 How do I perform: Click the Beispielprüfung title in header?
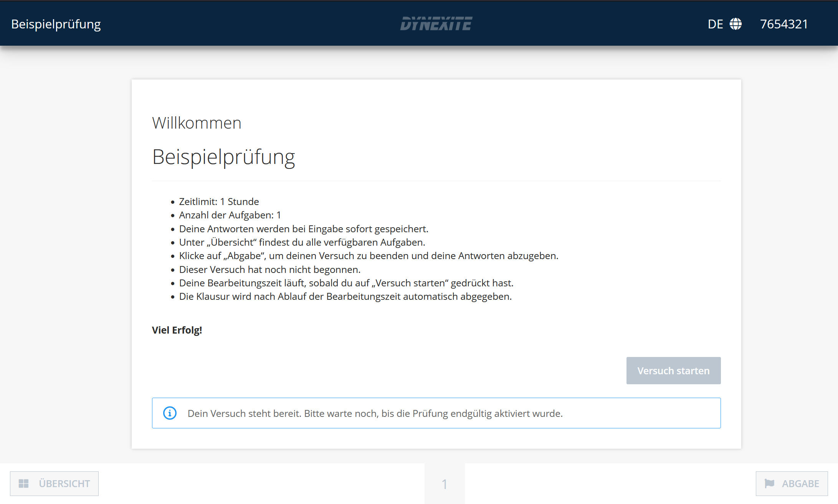56,24
